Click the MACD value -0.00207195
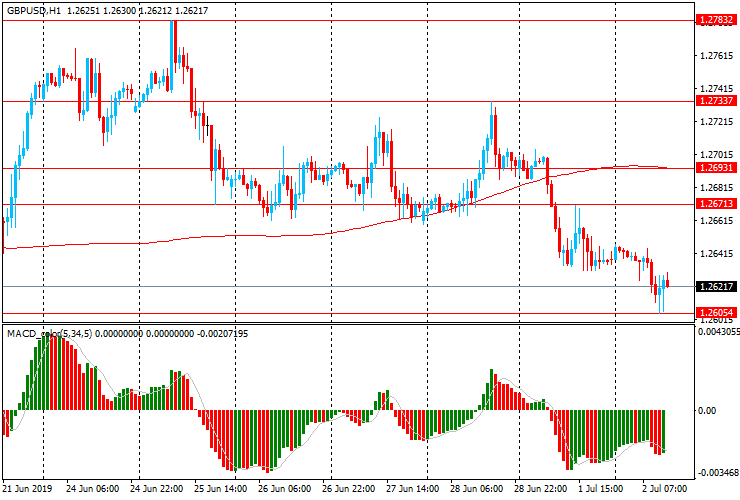The height and width of the screenshot is (500, 740). coord(222,334)
